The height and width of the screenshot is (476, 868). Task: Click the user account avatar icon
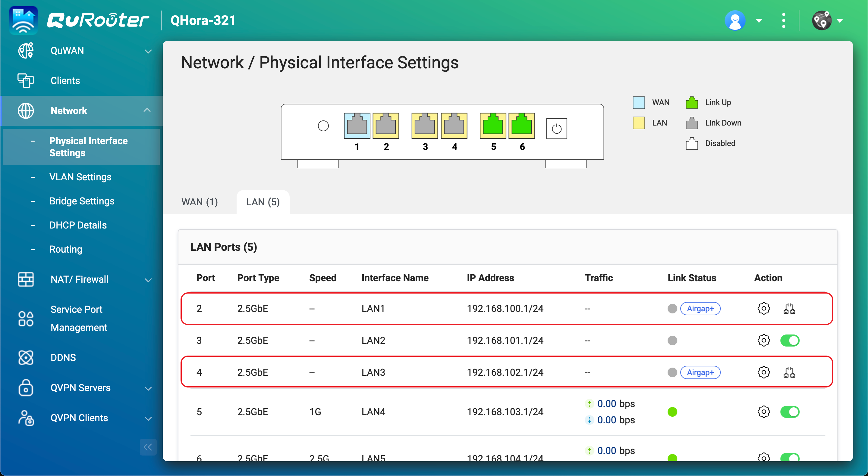coord(735,20)
